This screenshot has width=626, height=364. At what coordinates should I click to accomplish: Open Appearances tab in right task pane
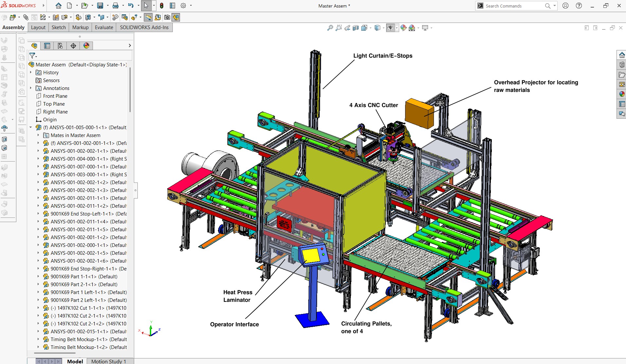[x=622, y=94]
